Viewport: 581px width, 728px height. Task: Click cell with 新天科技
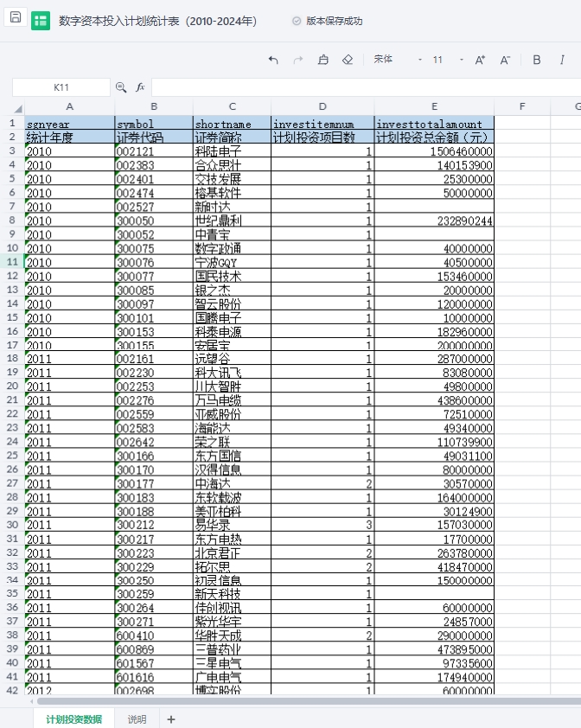click(x=233, y=593)
